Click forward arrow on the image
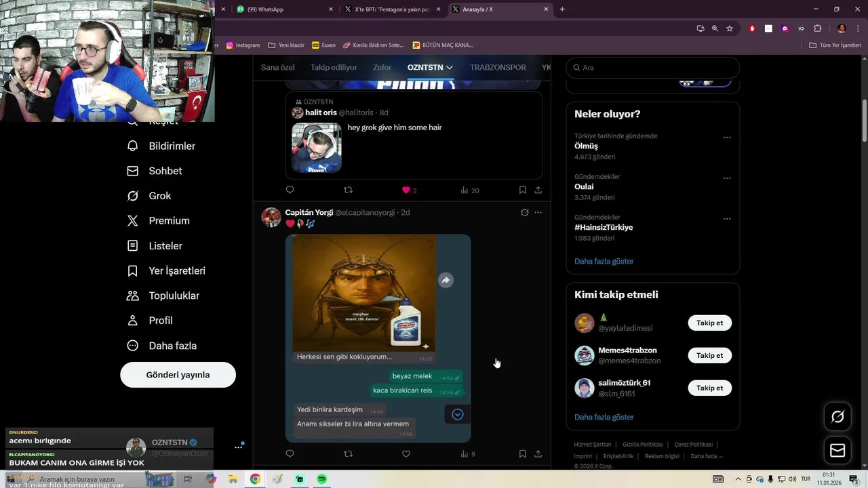The height and width of the screenshot is (488, 868). click(x=446, y=280)
